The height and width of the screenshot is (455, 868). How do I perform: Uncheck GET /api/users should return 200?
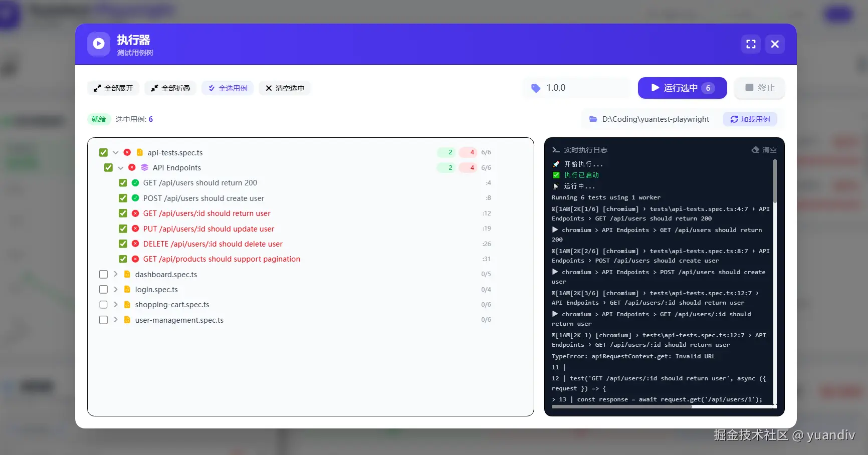point(123,183)
